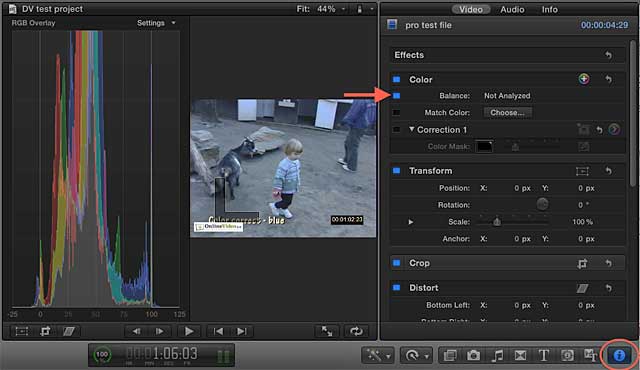Click the audio meters icon in the dashboard

point(223,356)
